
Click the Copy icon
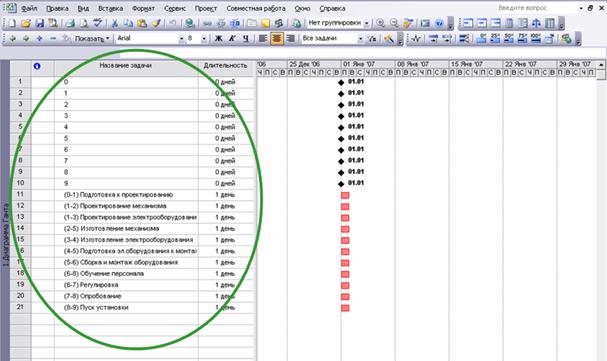pos(128,23)
